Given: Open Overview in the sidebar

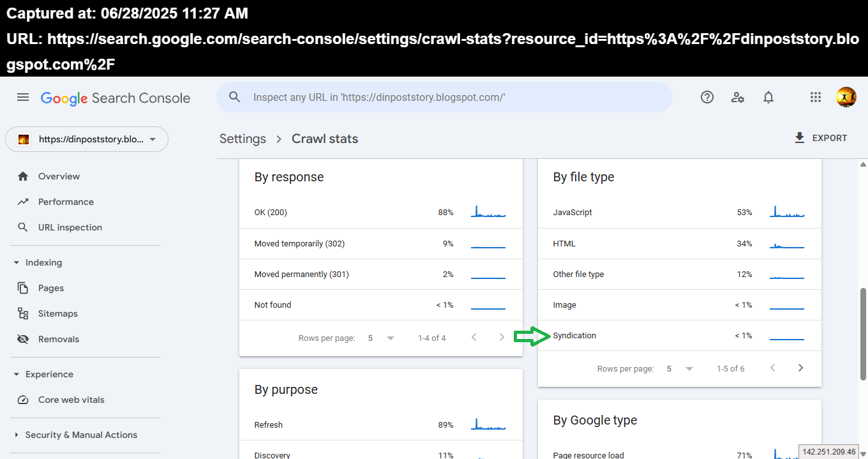Looking at the screenshot, I should [x=59, y=176].
